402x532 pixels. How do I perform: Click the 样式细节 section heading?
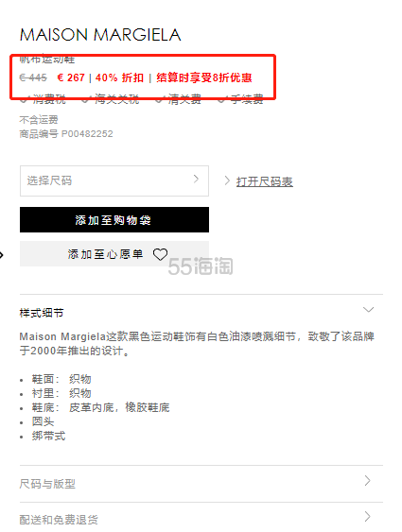(42, 313)
